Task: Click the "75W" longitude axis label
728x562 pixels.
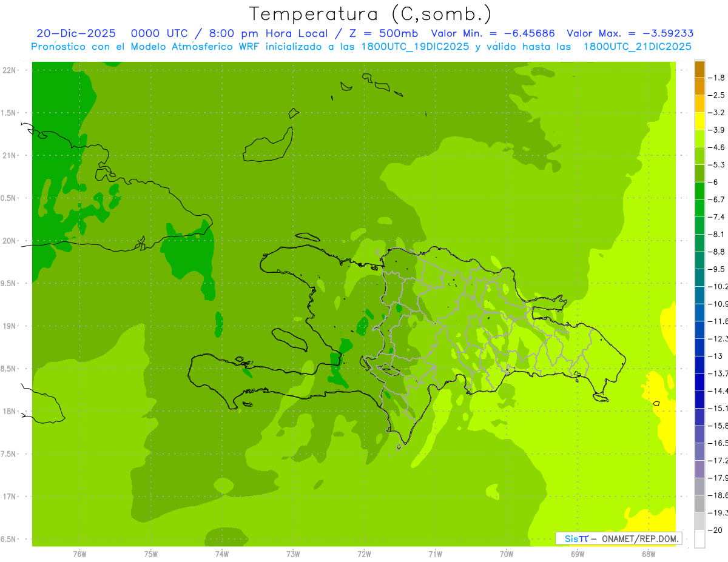Action: click(x=150, y=553)
